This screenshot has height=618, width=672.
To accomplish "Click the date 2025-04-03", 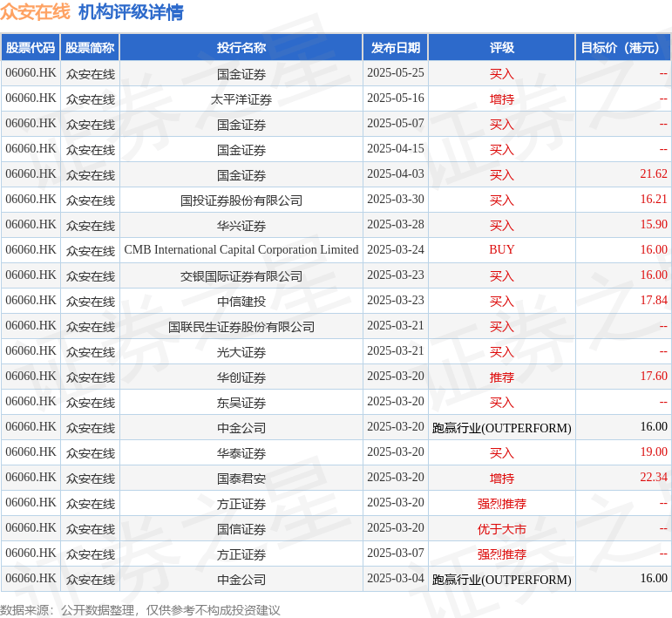I will [x=396, y=174].
